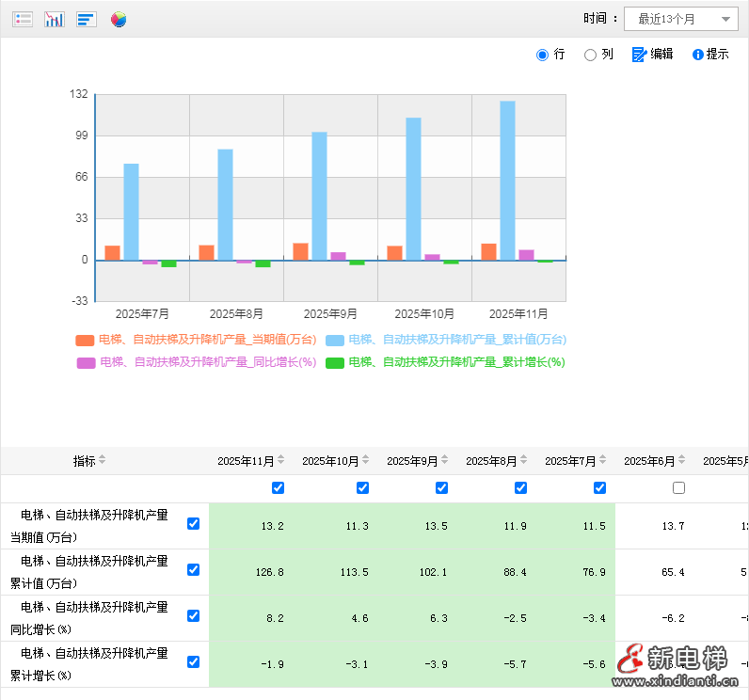Sort the 2025年9月 column header
Viewport: 749px width, 700px height.
(445, 460)
